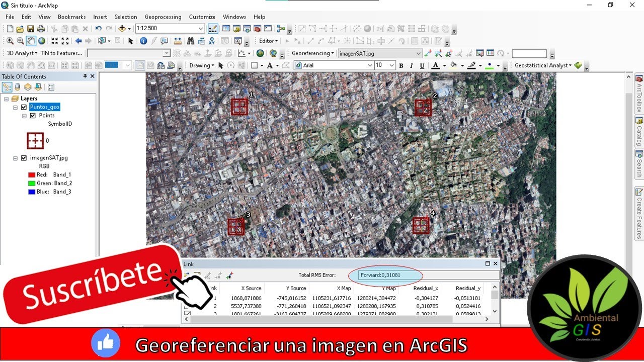
Task: Open the Bookmarks menu
Action: [71, 17]
